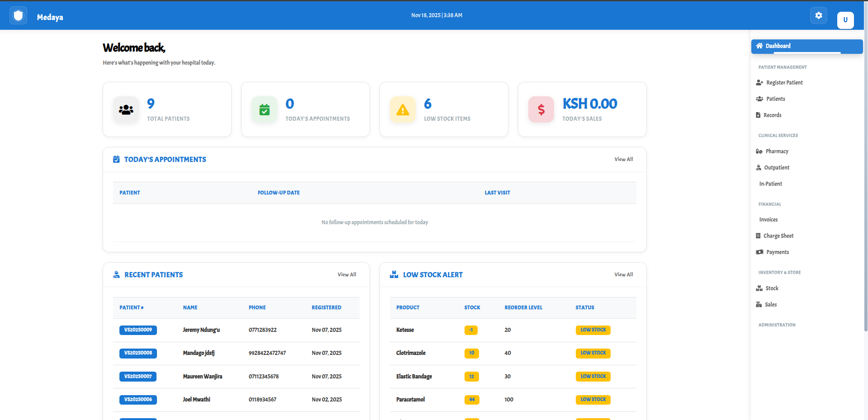Select Payments in the sidebar
The image size is (868, 420).
click(777, 252)
